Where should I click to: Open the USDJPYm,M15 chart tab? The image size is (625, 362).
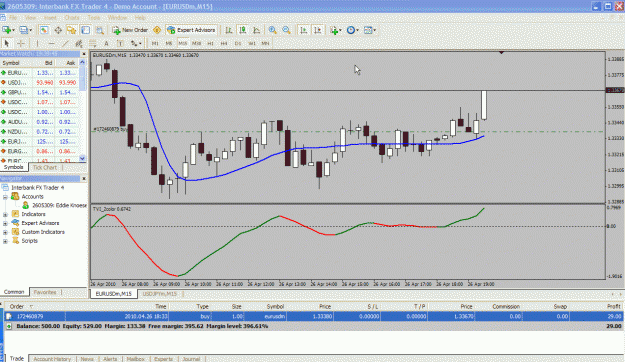160,294
